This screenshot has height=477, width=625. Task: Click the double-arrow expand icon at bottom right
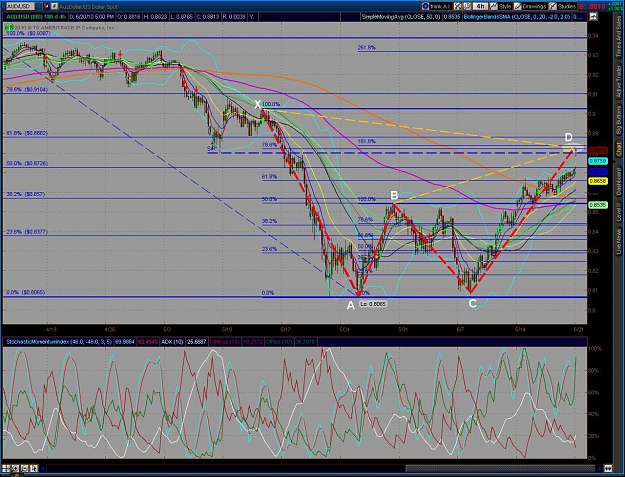[608, 468]
